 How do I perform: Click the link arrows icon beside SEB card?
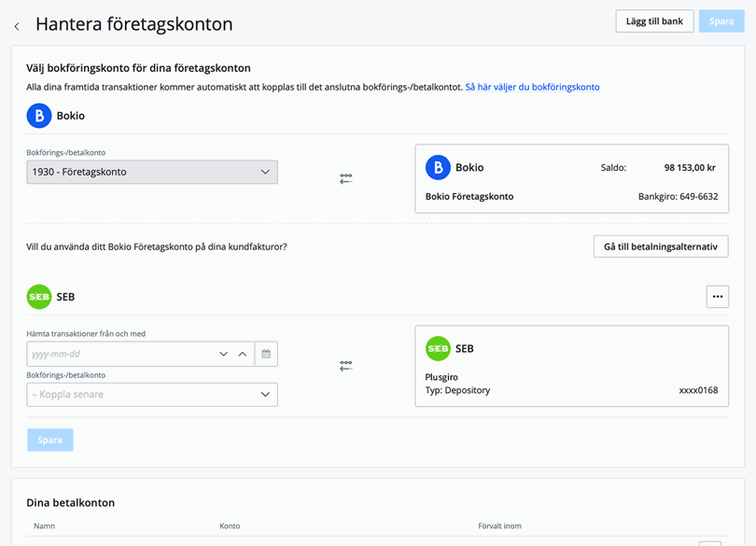[345, 366]
